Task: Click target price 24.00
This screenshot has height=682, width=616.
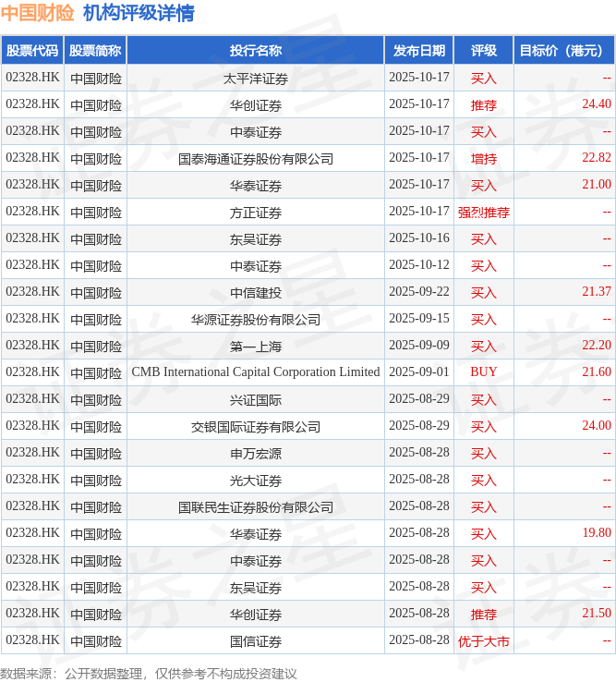Action: coord(597,425)
